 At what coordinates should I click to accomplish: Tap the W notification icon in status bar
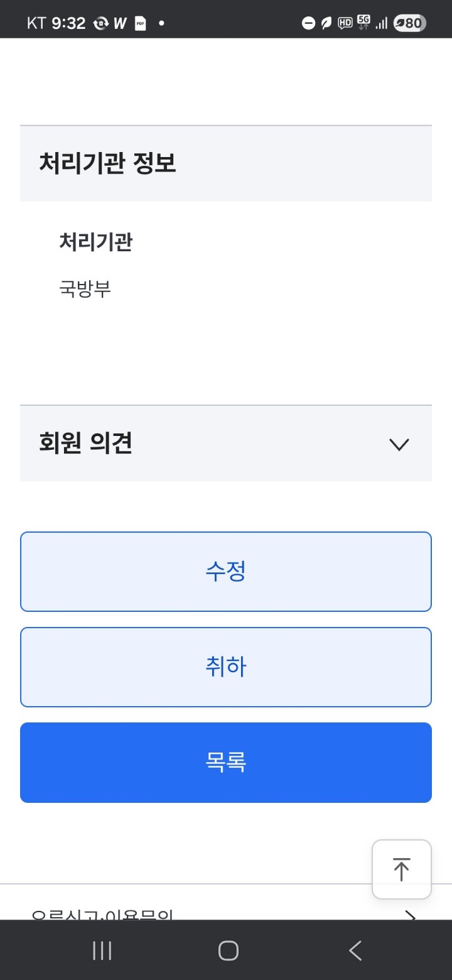(120, 24)
